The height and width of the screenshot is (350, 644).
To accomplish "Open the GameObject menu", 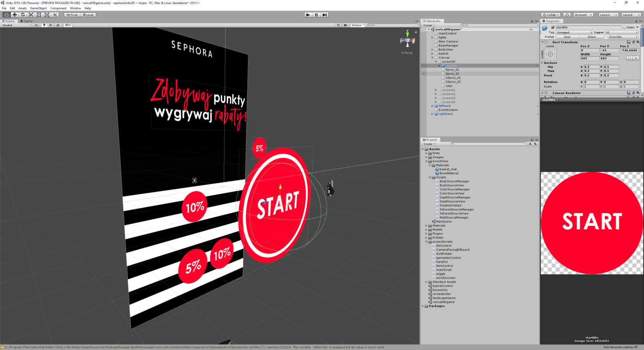I will 38,8.
